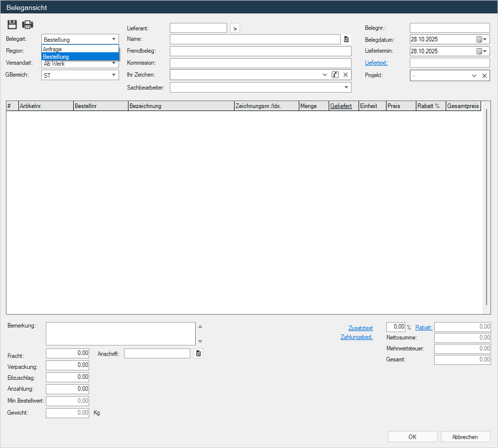Click the print icon in toolbar
This screenshot has height=448, width=498.
coord(27,25)
